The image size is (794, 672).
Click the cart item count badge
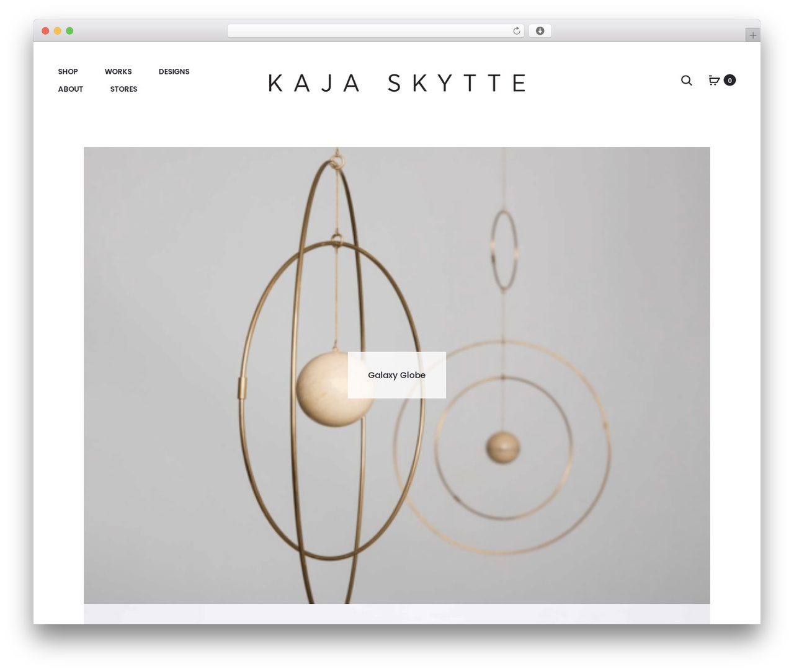729,80
